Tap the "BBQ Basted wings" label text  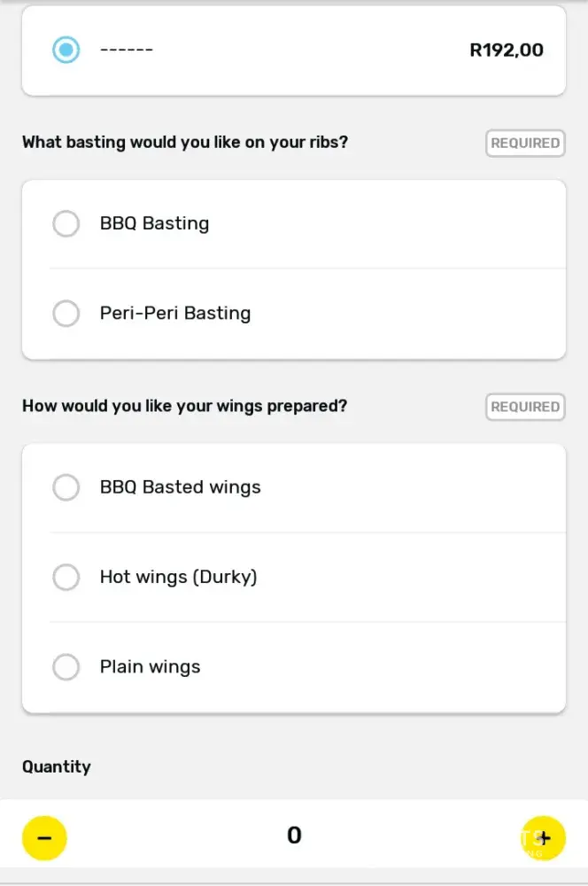[x=180, y=487]
